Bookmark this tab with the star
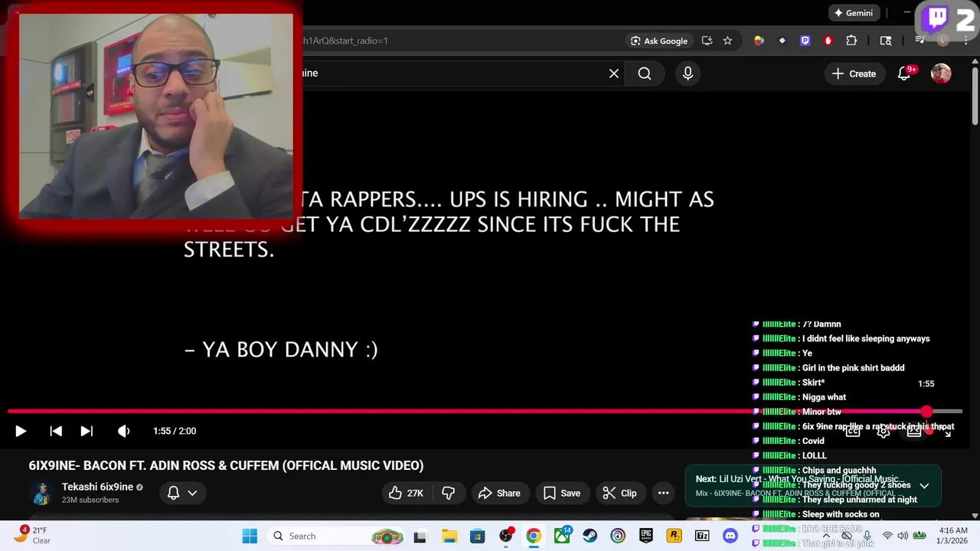Screen dimensions: 980x551 [727, 41]
